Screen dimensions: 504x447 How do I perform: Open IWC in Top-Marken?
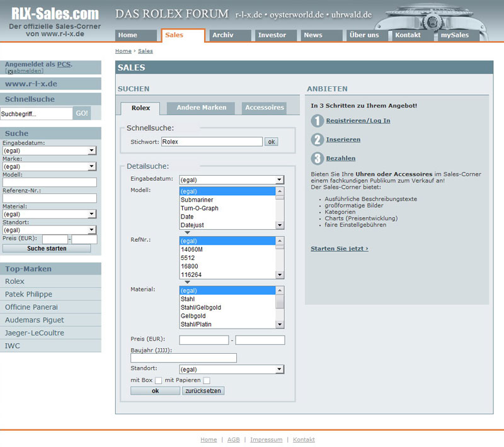tap(50, 346)
